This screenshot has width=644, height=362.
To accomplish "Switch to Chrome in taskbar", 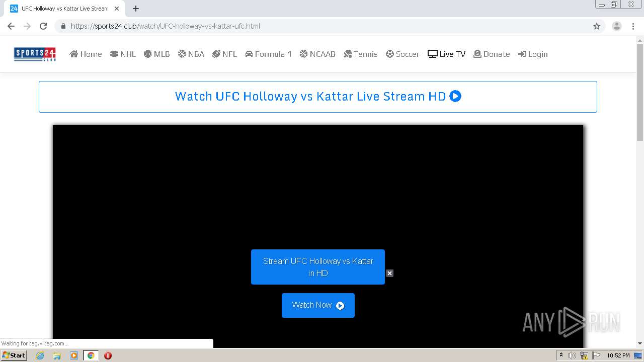I will [x=91, y=355].
